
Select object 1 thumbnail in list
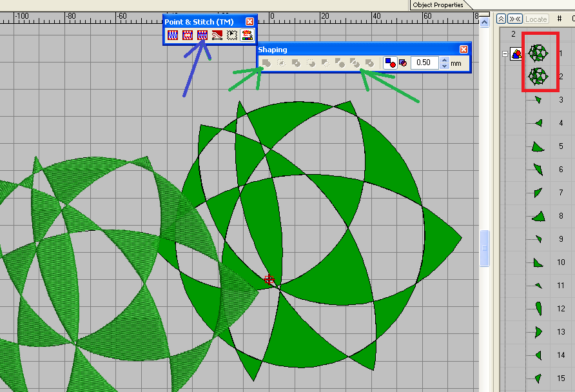click(538, 54)
